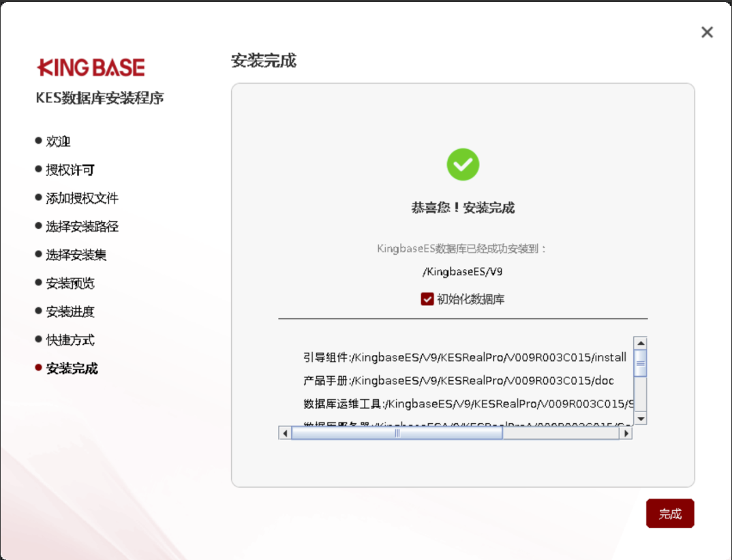Click the horizontal scrollbar right arrow
732x560 pixels.
tap(626, 433)
